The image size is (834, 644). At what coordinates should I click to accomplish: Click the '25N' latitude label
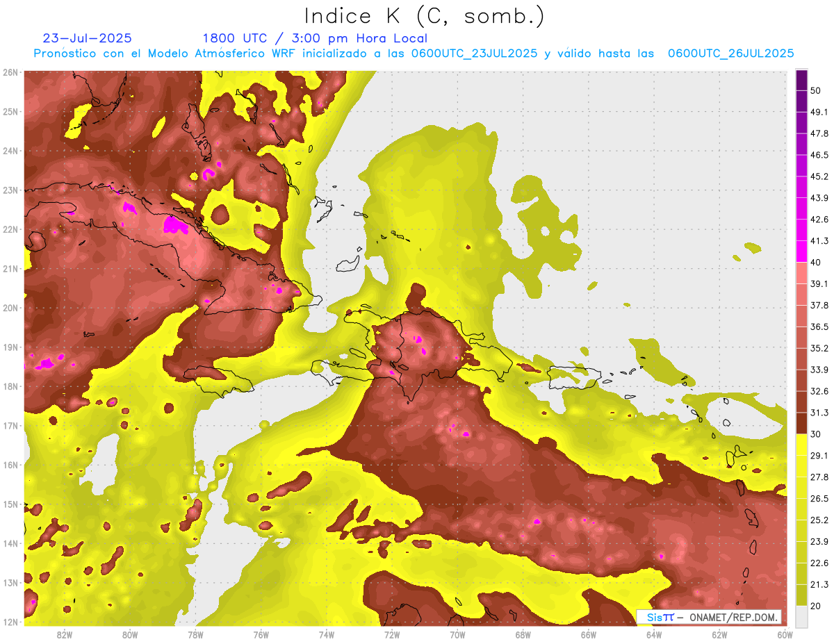pyautogui.click(x=10, y=111)
